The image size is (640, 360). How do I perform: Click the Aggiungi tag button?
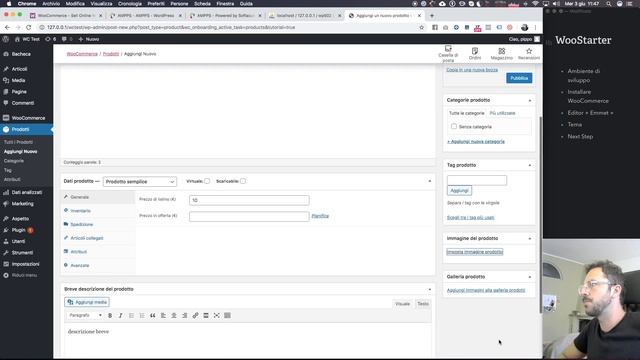[459, 191]
